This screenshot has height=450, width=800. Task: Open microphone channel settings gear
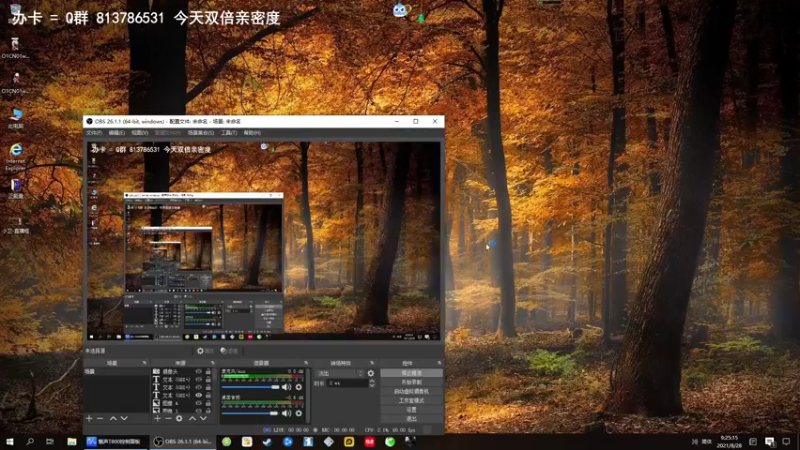(299, 387)
